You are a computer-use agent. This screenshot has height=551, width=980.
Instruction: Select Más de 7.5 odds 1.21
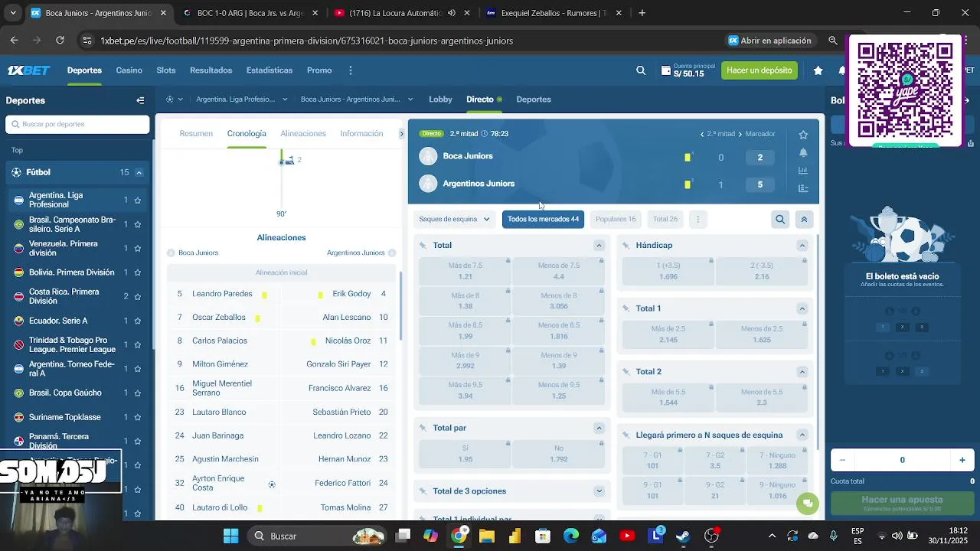click(x=465, y=271)
